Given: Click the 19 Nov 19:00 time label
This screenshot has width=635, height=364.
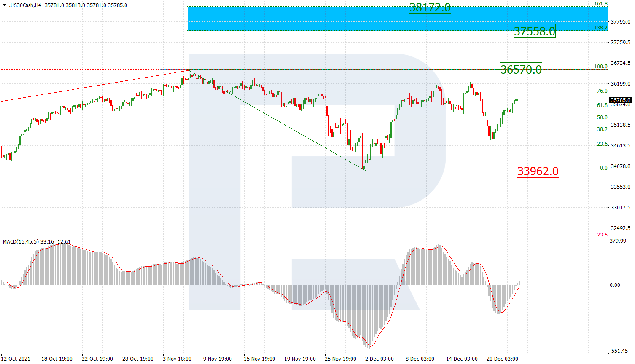Looking at the screenshot, I should tap(300, 359).
